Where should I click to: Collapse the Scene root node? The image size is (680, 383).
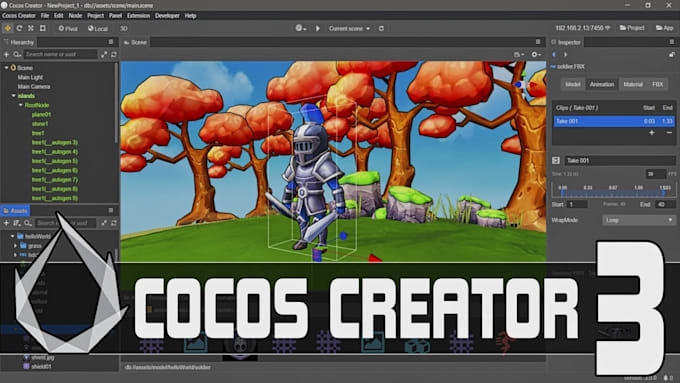pos(6,68)
